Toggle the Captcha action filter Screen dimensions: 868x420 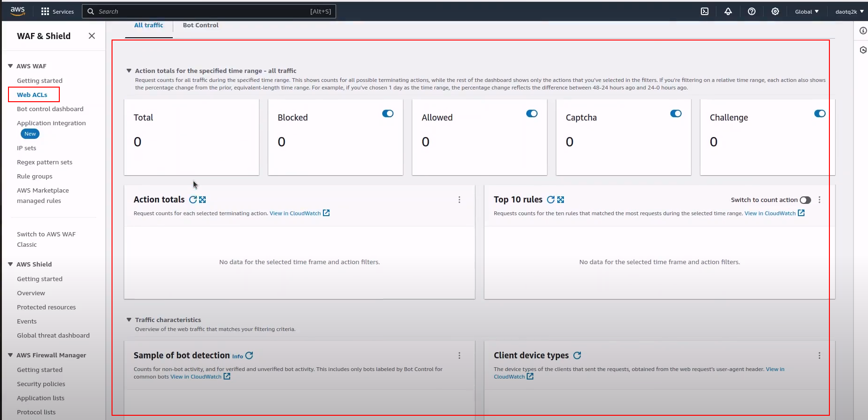pyautogui.click(x=676, y=113)
